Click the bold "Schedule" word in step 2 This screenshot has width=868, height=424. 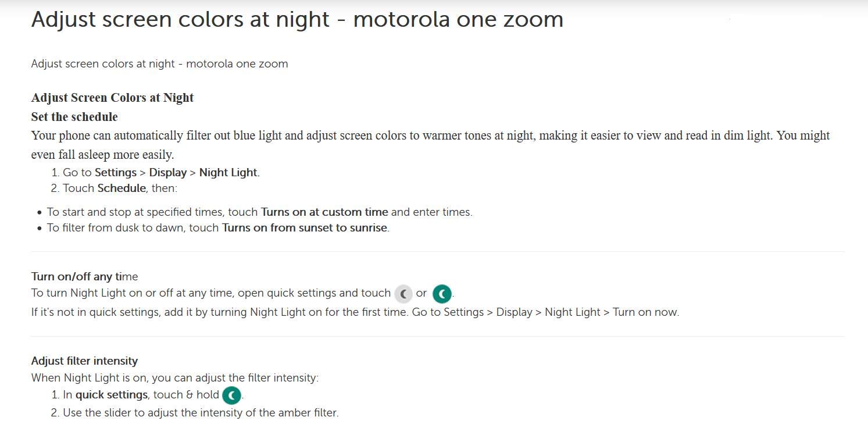click(x=122, y=188)
